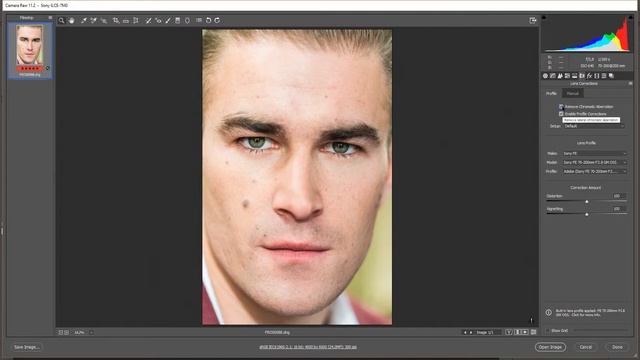Rotate image counterclockwise
The height and width of the screenshot is (360, 640).
208,20
